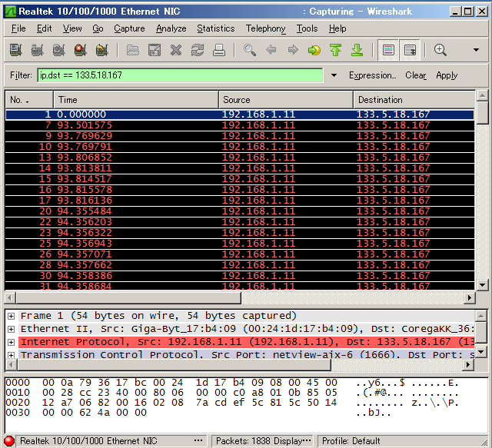Select packet row number 15
This screenshot has width=492, height=448.
(240, 179)
